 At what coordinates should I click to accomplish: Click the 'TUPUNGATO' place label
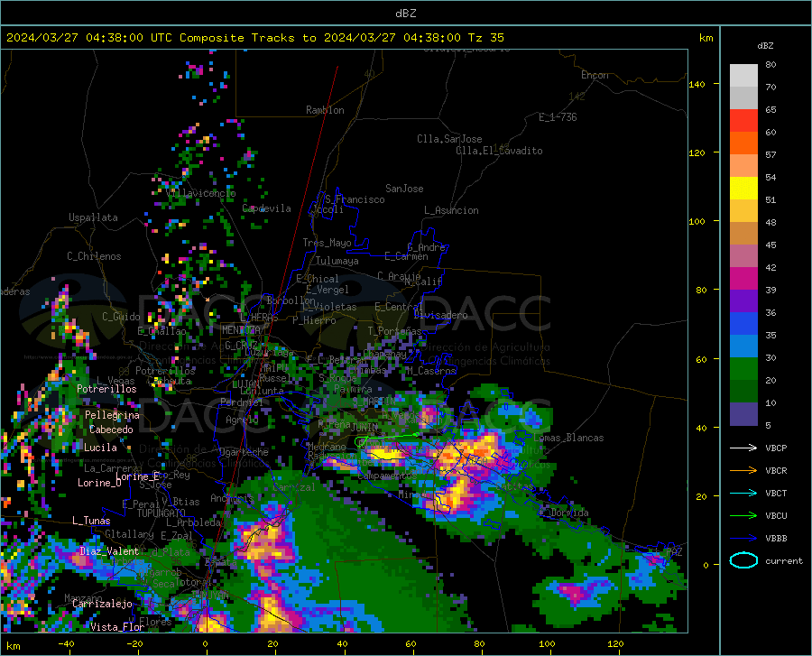[161, 513]
